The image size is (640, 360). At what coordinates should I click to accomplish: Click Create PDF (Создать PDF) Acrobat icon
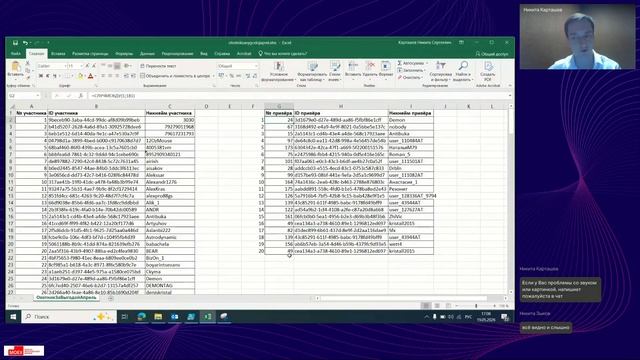[488, 71]
